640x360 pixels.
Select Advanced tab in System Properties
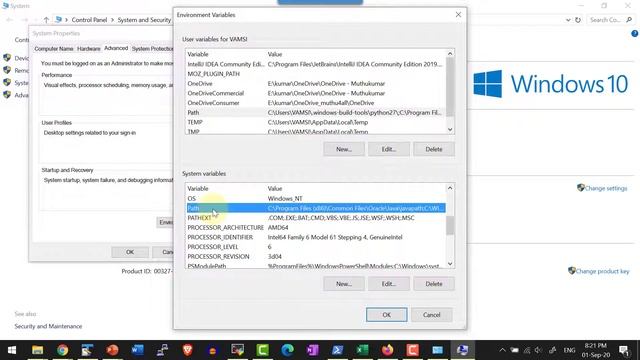point(116,48)
